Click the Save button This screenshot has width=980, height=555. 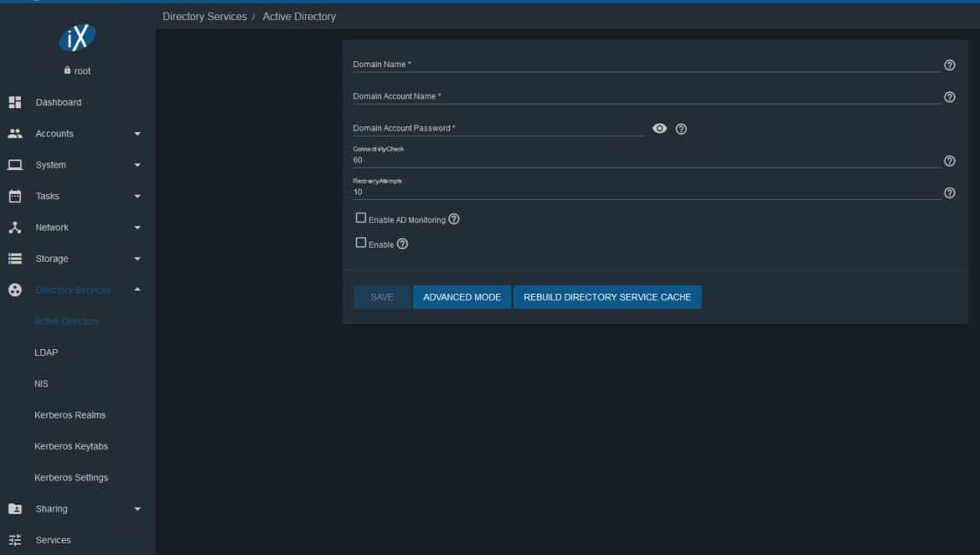(382, 297)
